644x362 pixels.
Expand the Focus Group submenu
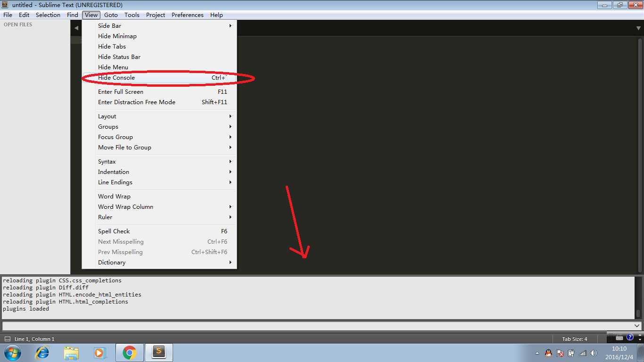(159, 137)
